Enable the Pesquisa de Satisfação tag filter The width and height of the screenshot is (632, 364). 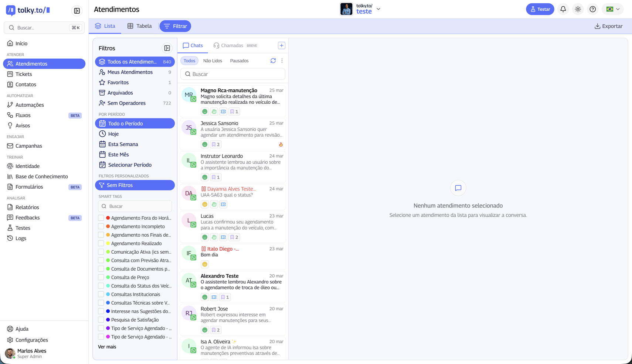101,319
